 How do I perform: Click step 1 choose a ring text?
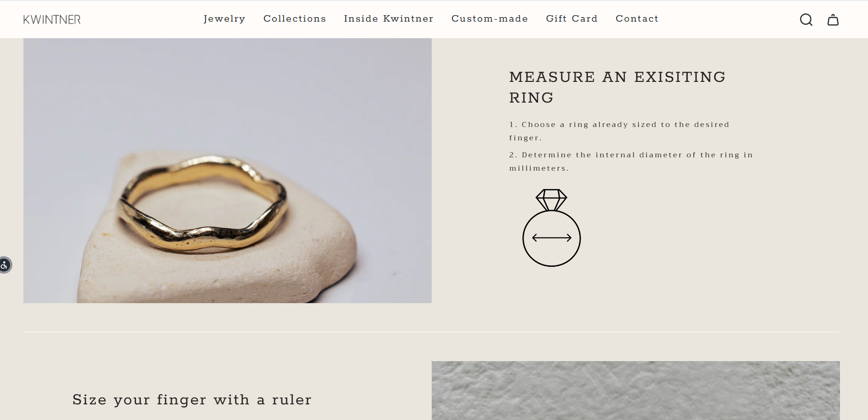[x=619, y=131]
